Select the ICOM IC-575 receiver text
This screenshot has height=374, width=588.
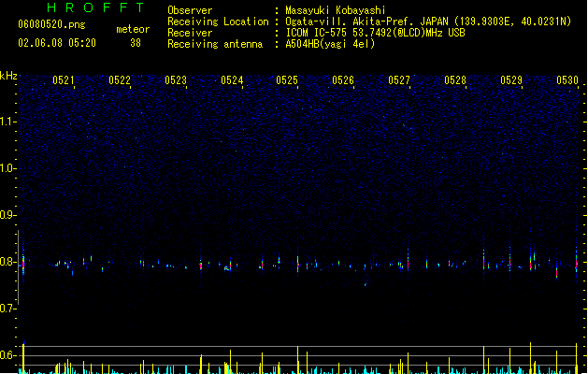pos(375,33)
